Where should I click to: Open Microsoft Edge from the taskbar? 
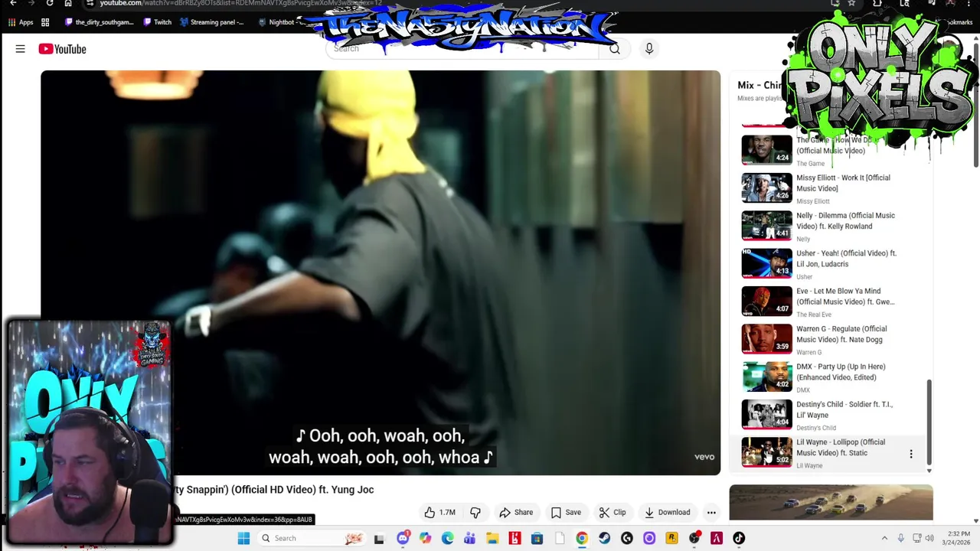(447, 538)
